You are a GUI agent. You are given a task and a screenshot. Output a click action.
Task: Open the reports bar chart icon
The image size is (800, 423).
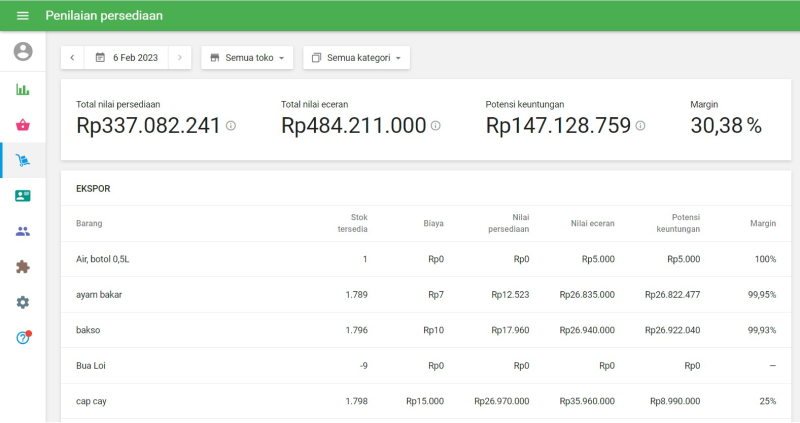pos(22,89)
